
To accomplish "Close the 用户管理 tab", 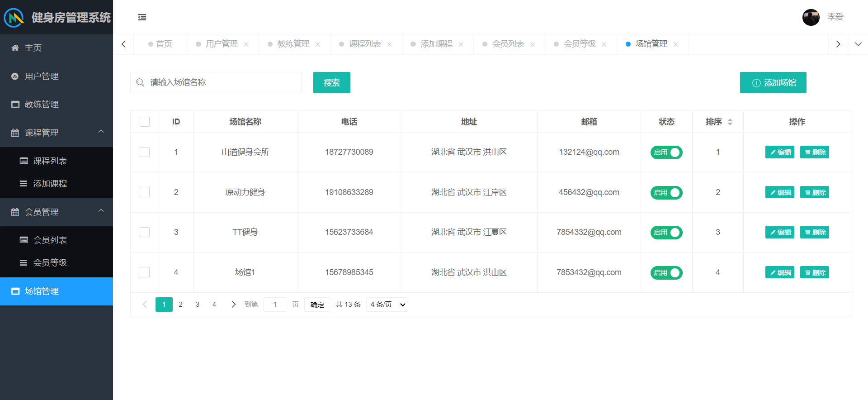I will (x=246, y=44).
